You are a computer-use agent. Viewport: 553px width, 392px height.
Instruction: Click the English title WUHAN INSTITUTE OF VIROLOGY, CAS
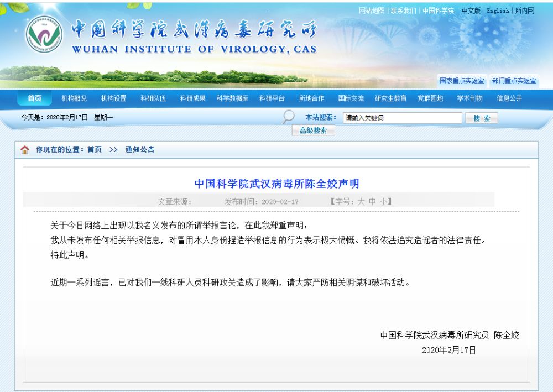(x=194, y=49)
